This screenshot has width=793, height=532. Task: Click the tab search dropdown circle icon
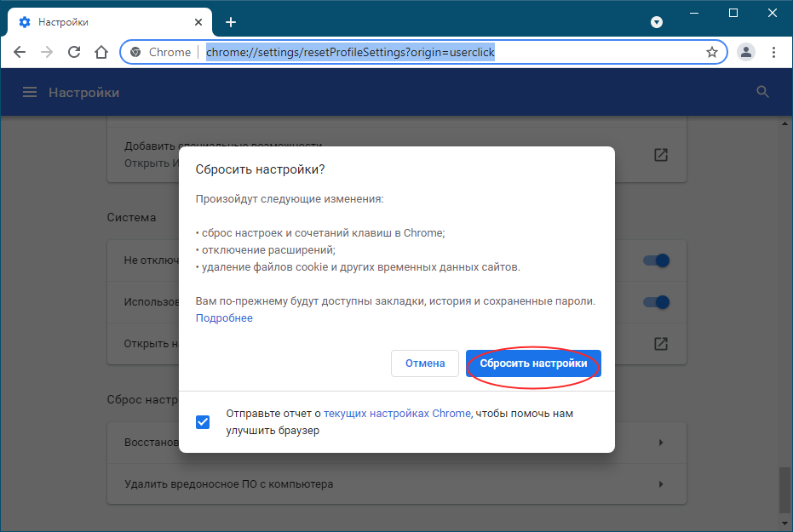657,22
